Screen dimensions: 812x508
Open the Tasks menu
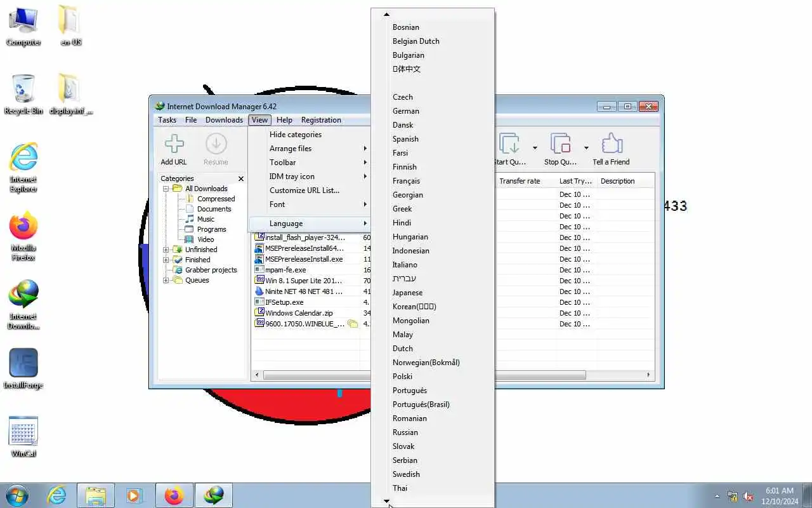point(167,120)
